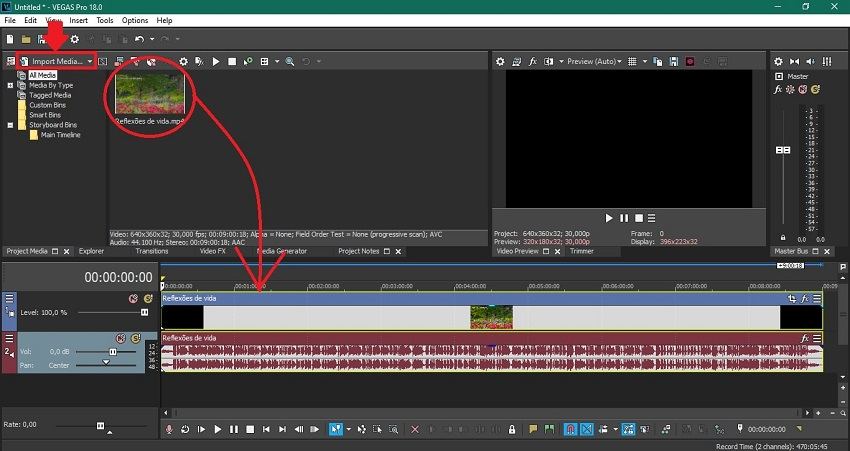This screenshot has height=451, width=850.
Task: Click the audio event FX icon on timeline
Action: click(x=804, y=338)
